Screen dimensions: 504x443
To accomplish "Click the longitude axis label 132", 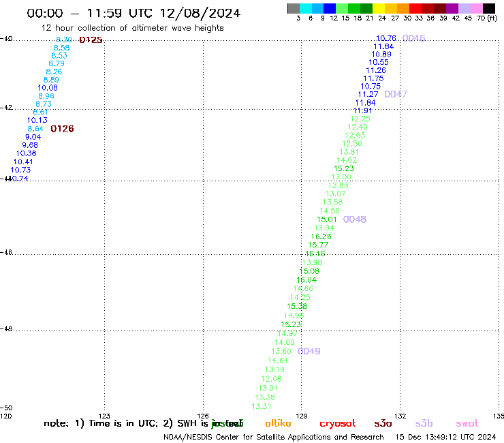I will 400,416.
